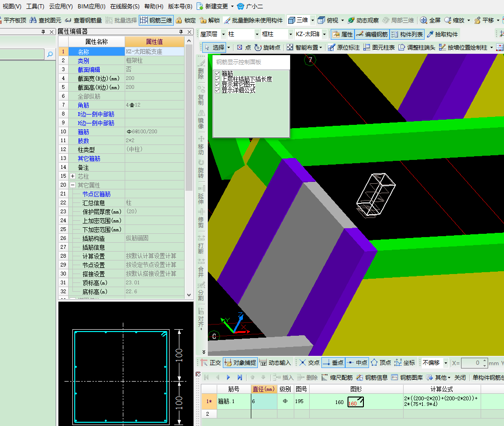Toggle 垂点 snap
The height and width of the screenshot is (426, 504).
334,362
